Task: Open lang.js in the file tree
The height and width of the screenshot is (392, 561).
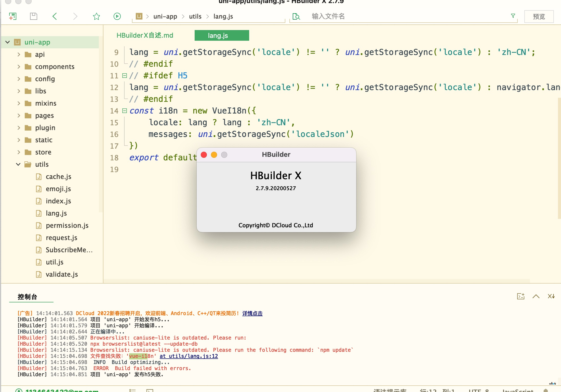Action: pyautogui.click(x=56, y=213)
